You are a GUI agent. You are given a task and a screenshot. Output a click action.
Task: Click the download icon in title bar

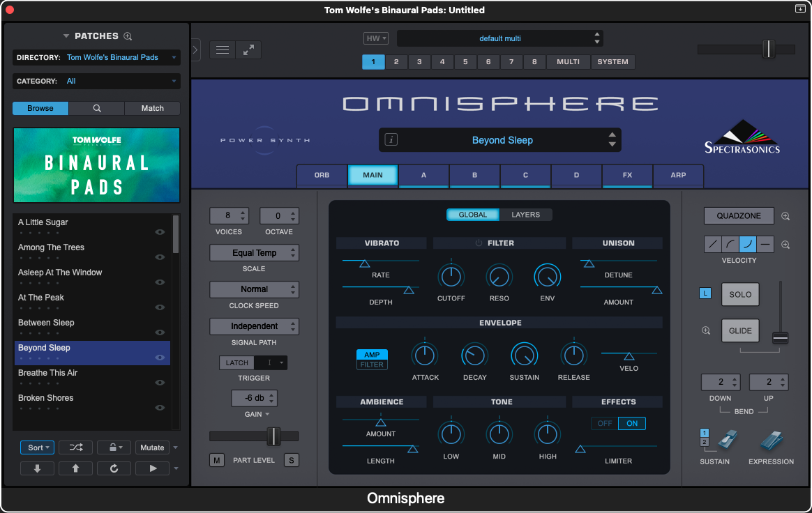pos(800,9)
